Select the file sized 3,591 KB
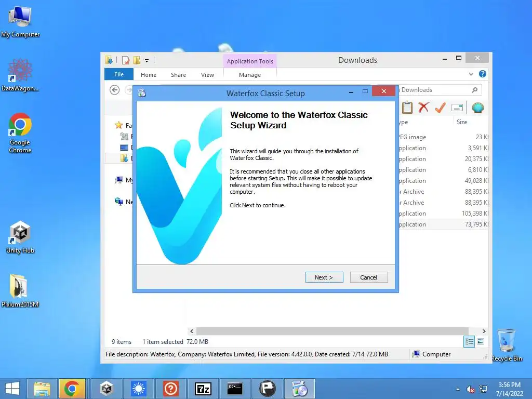The width and height of the screenshot is (532, 399). click(444, 148)
